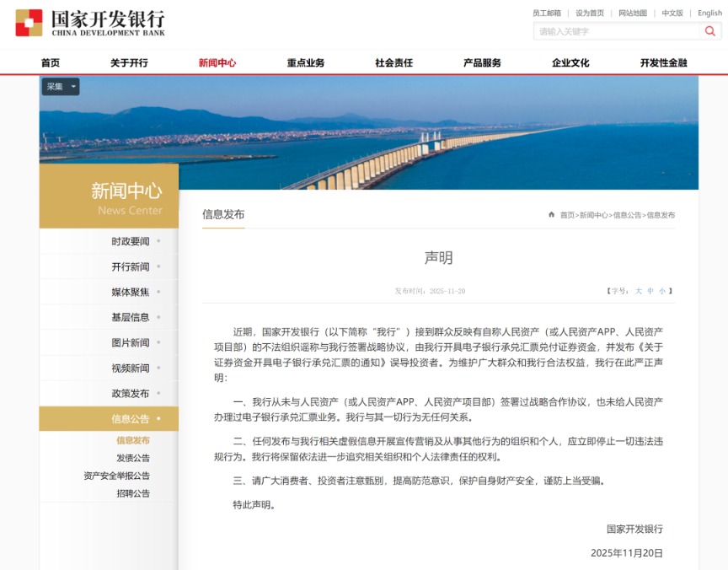The height and width of the screenshot is (570, 728).
Task: Switch the site to English
Action: pyautogui.click(x=709, y=13)
